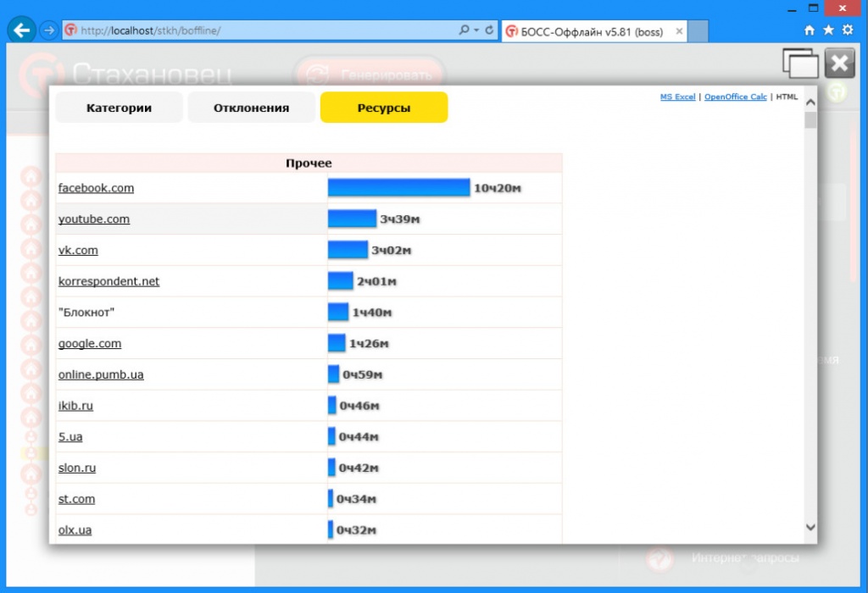Click the vk.com 3ч02м usage bar
Image resolution: width=868 pixels, height=593 pixels.
click(348, 249)
